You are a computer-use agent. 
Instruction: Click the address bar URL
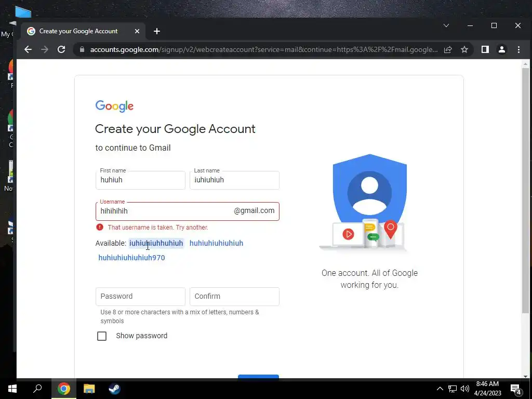[264, 49]
